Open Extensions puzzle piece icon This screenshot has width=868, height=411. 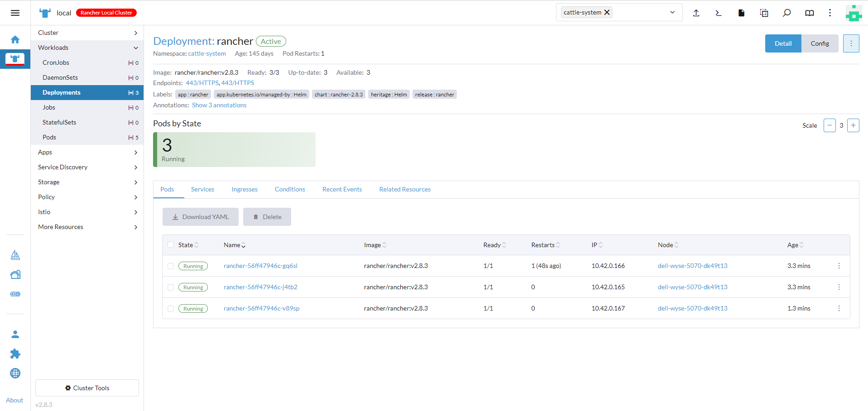(x=15, y=354)
